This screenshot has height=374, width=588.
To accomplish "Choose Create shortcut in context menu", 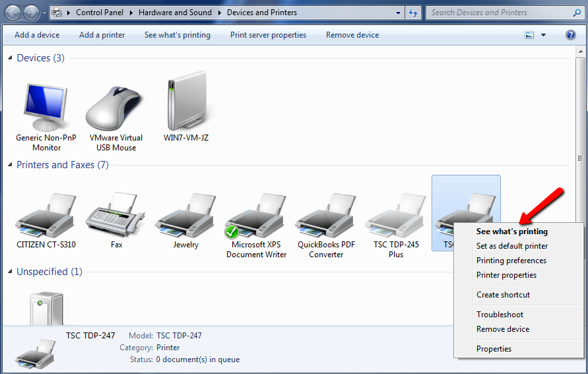I will pos(518,295).
